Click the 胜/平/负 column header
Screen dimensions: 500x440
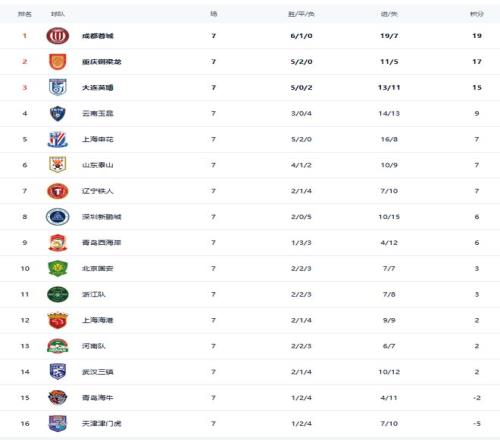tap(301, 14)
